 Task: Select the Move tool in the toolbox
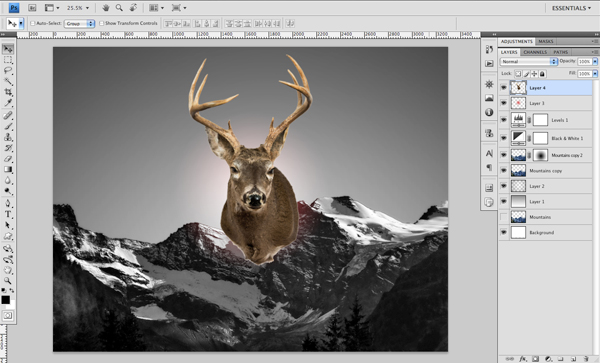tap(8, 49)
